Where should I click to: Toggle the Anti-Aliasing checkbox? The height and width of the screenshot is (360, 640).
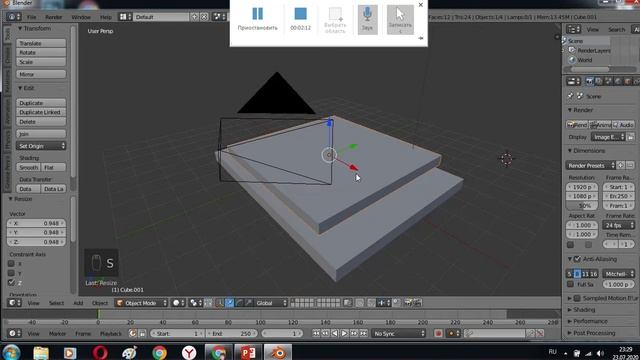click(577, 259)
